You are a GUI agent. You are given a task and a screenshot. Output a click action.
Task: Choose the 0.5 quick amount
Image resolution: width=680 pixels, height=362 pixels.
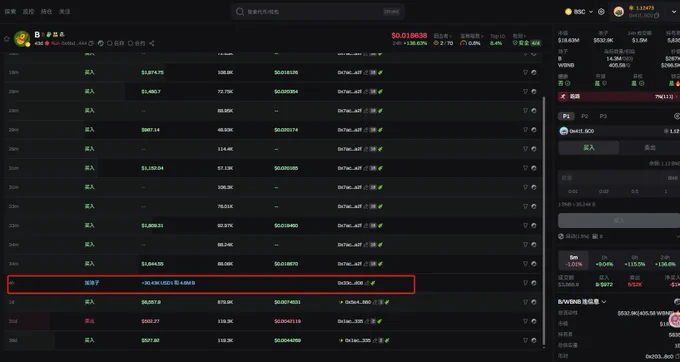635,191
